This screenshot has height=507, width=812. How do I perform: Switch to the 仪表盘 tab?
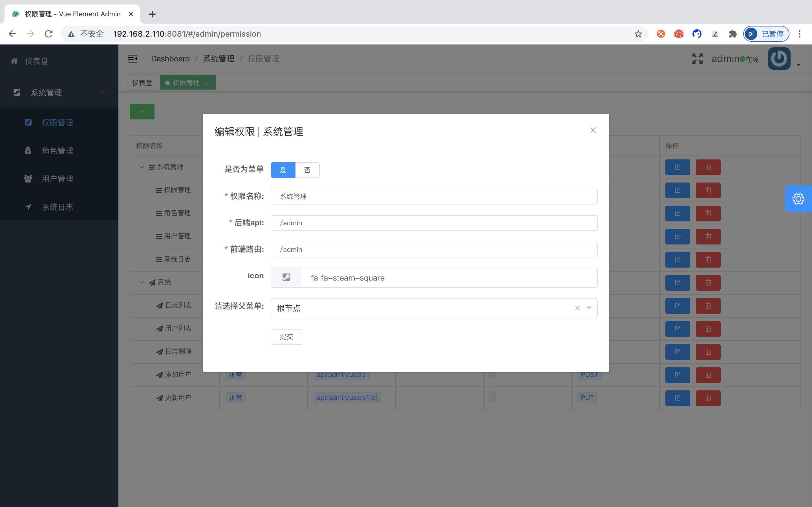coord(142,83)
